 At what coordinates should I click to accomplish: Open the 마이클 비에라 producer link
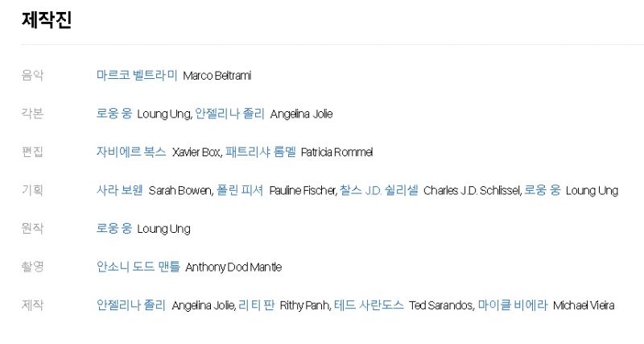click(513, 305)
